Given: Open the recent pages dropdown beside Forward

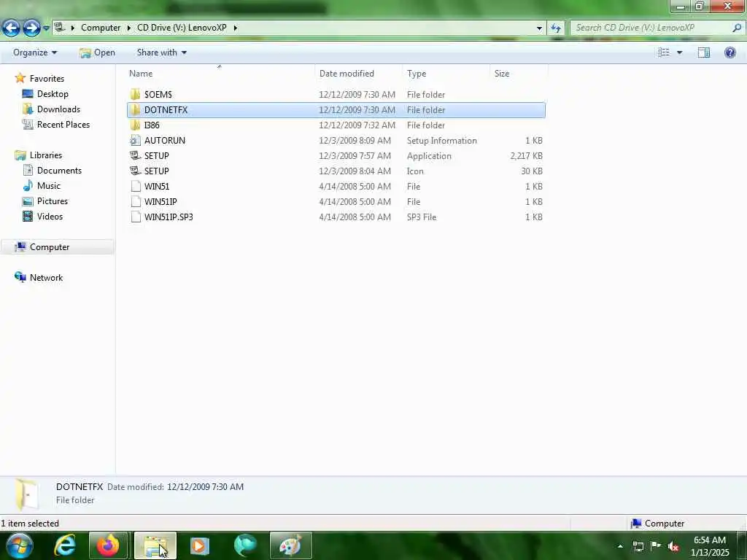Looking at the screenshot, I should [46, 28].
